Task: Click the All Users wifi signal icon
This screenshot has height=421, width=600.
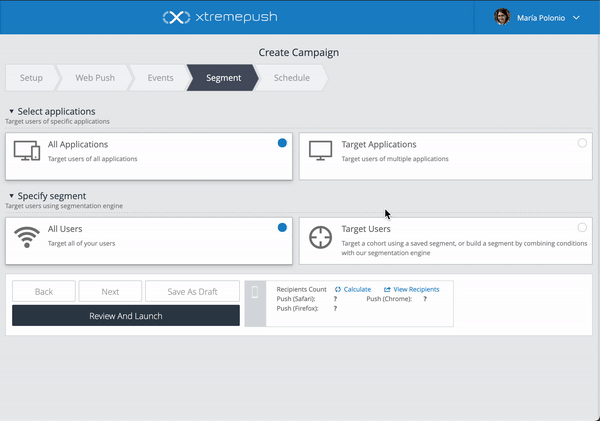Action: tap(27, 237)
